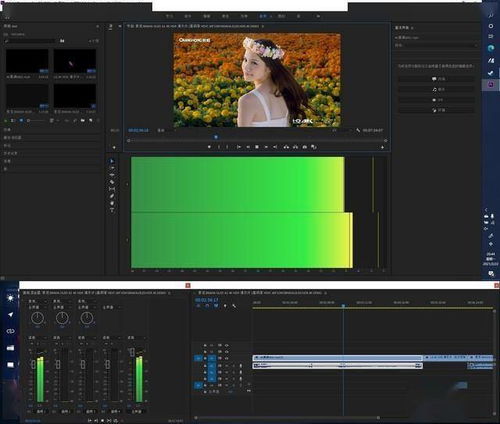The image size is (500, 424).
Task: Click the first channel pan knob in mixer
Action: [37, 318]
